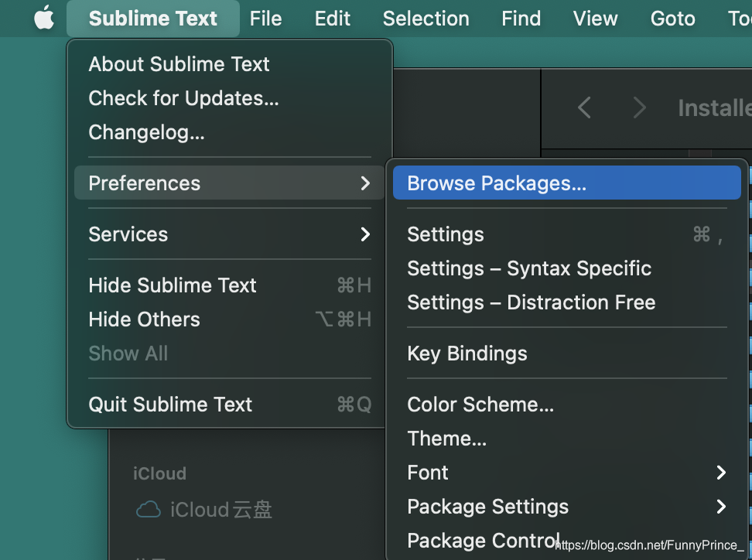752x560 pixels.
Task: Choose Hide Sublime Text
Action: click(230, 285)
